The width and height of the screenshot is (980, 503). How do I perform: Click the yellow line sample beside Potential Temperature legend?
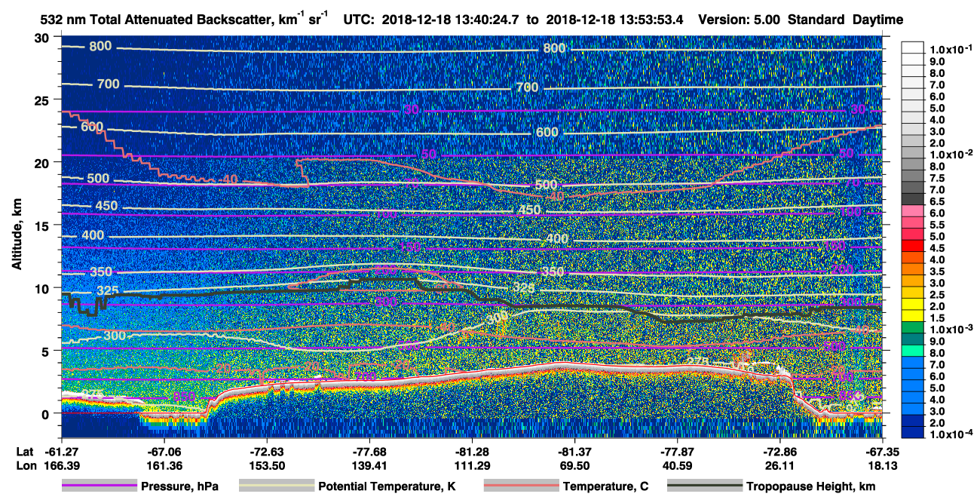pos(276,486)
